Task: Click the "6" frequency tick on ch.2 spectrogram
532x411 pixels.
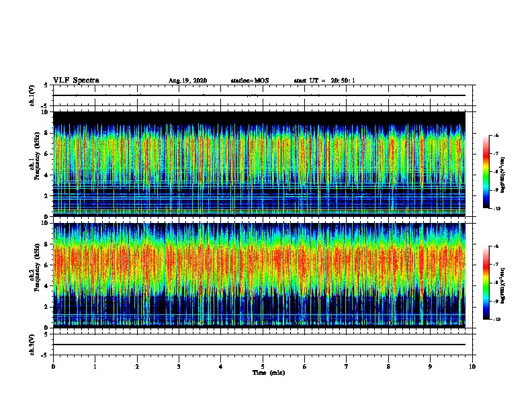Action: 46,265
